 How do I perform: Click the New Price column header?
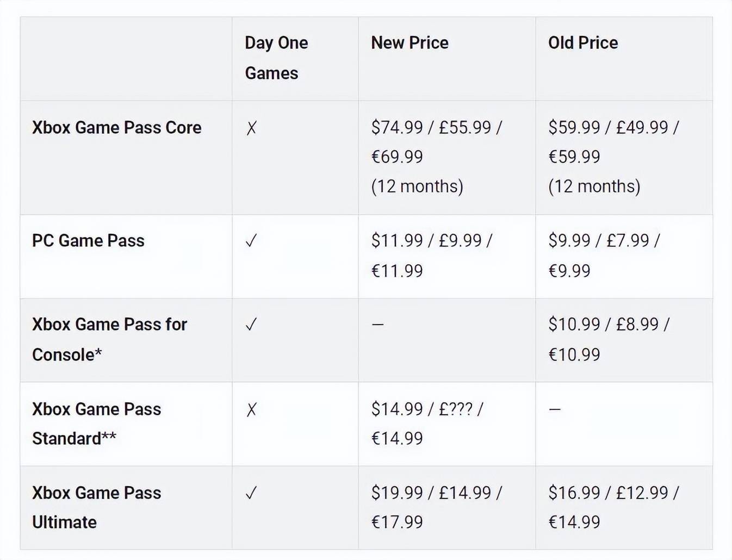click(410, 43)
